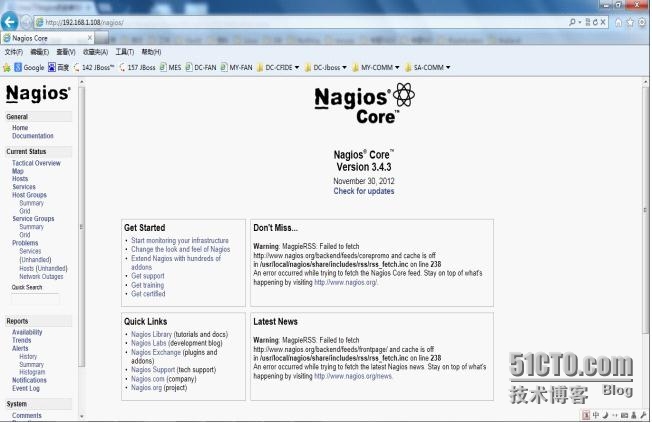The height and width of the screenshot is (423, 652).
Task: Expand the DC-CRDE bookmark folder
Action: click(278, 67)
